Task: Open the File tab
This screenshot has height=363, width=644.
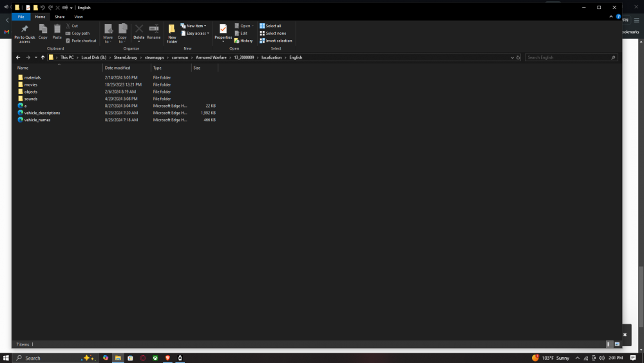Action: click(21, 17)
